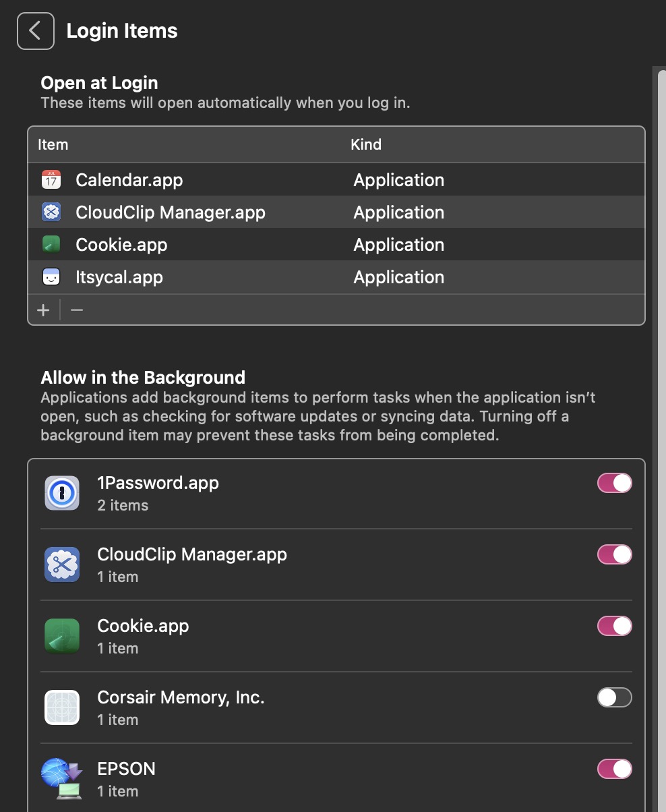Screen dimensions: 666x812
Task: Click "1 item" under EPSON
Action: 118,791
